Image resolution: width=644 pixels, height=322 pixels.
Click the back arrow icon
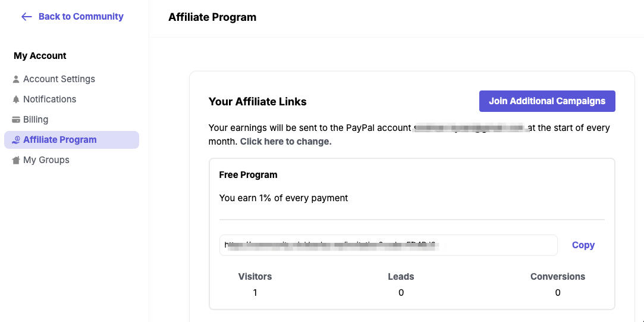26,17
